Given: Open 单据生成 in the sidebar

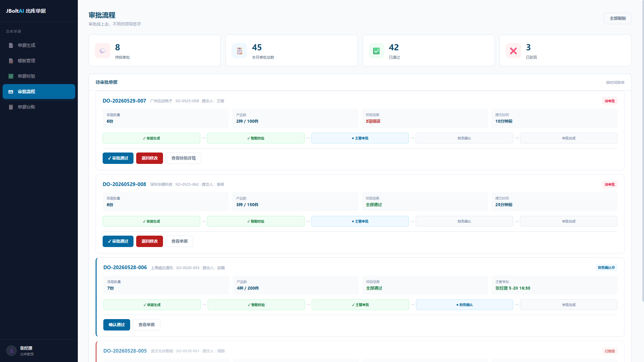Looking at the screenshot, I should 39,45.
